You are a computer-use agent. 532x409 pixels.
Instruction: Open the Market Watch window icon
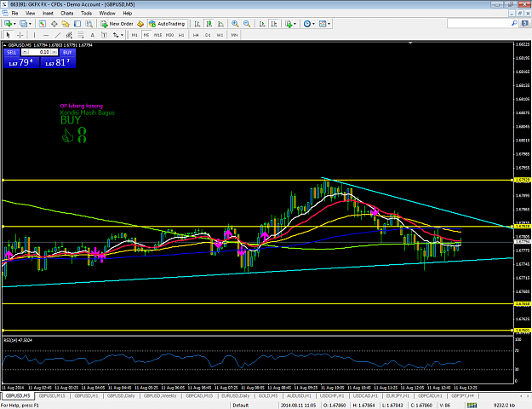coord(42,24)
